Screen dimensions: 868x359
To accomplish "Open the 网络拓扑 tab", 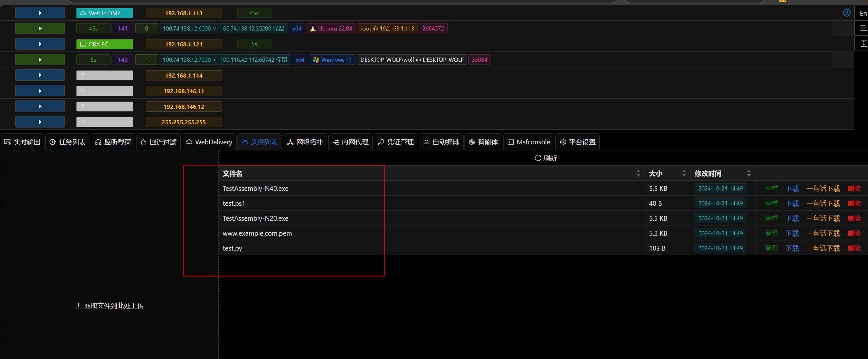I will (305, 142).
